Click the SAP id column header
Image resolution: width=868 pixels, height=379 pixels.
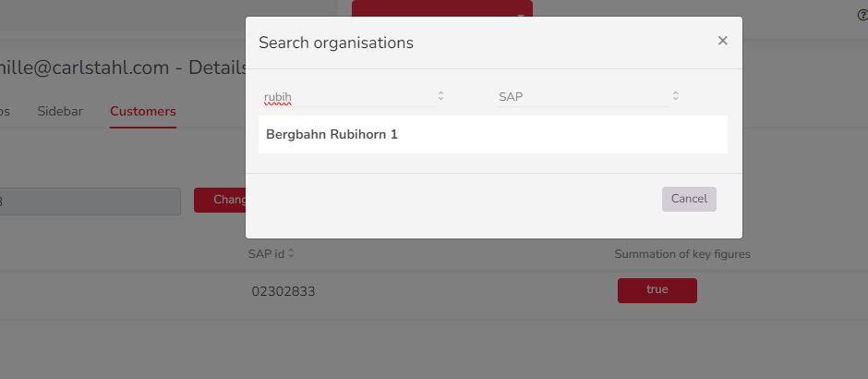[266, 253]
